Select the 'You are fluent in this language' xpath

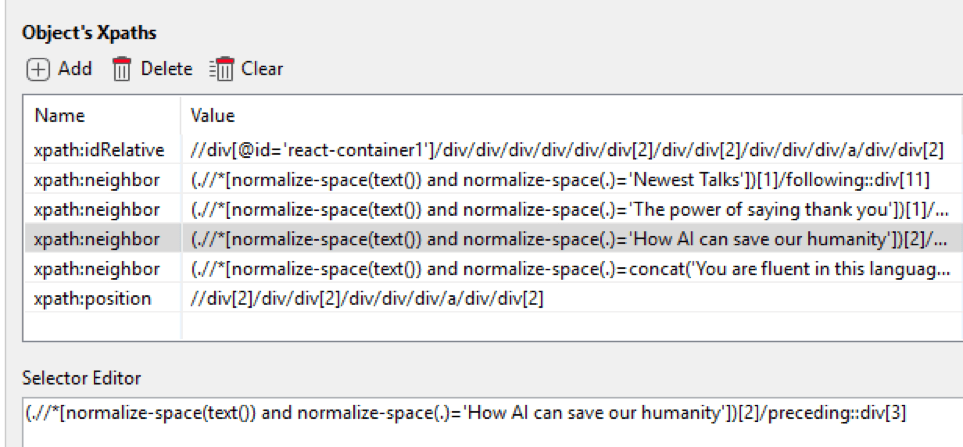(570, 269)
